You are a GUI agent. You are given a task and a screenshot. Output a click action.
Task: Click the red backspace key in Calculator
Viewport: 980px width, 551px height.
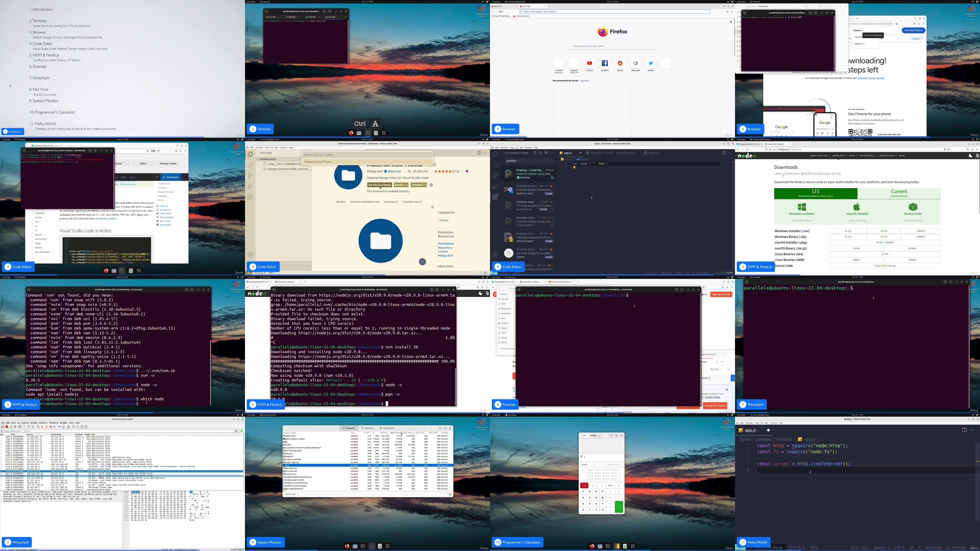584,485
